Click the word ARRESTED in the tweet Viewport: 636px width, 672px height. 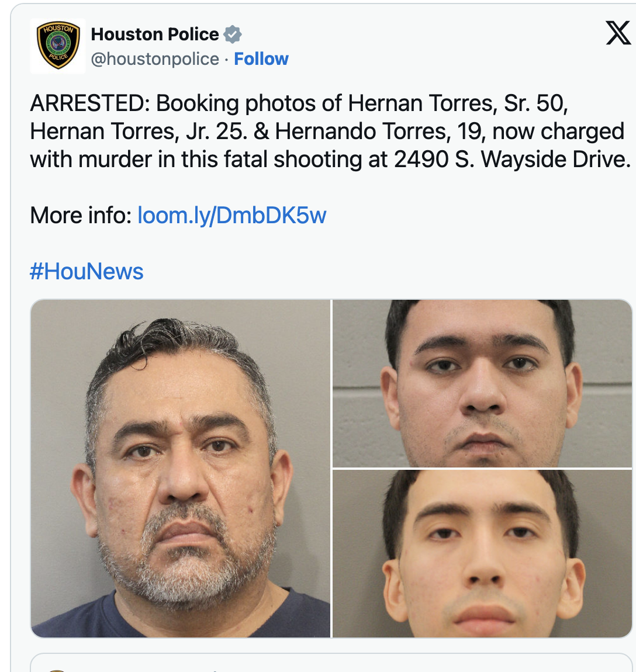click(87, 103)
